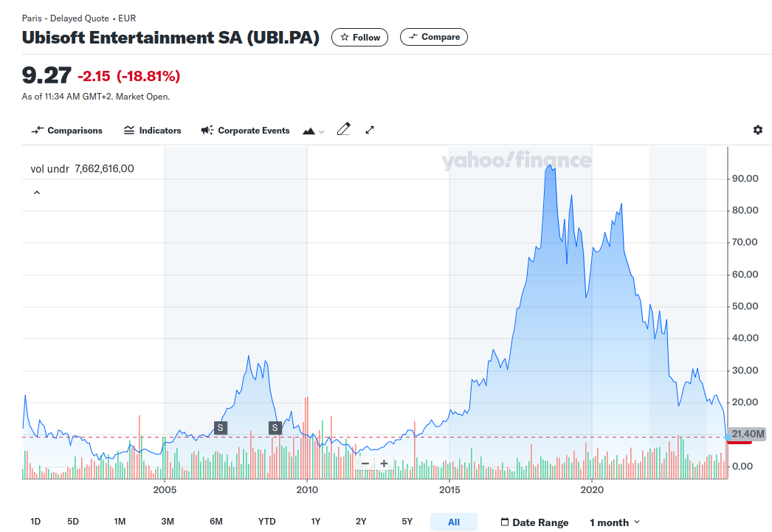Click the 2005 year label on time axis
The image size is (772, 532).
(165, 490)
